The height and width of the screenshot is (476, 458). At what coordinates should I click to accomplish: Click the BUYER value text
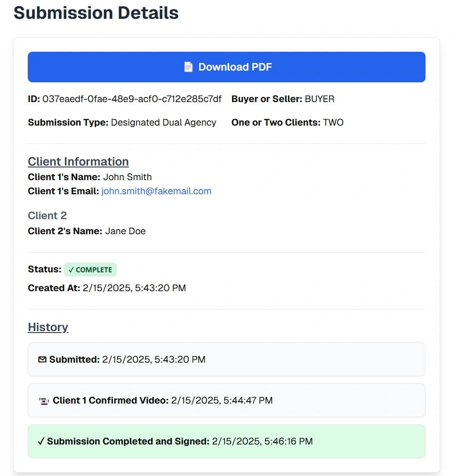(320, 99)
